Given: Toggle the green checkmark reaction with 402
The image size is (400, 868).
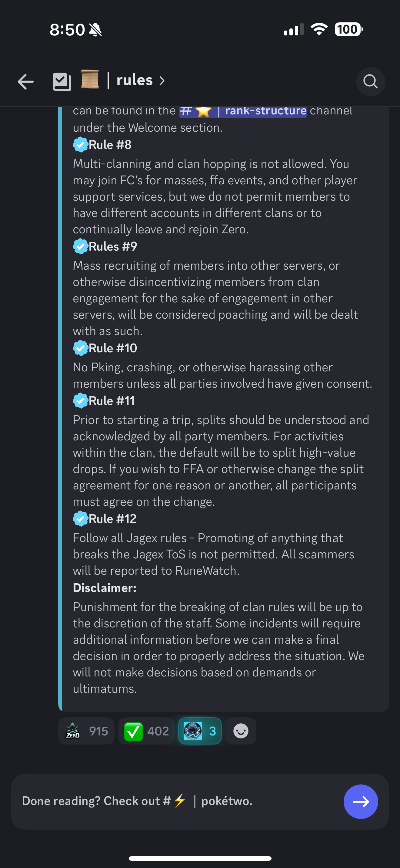Looking at the screenshot, I should [x=146, y=731].
